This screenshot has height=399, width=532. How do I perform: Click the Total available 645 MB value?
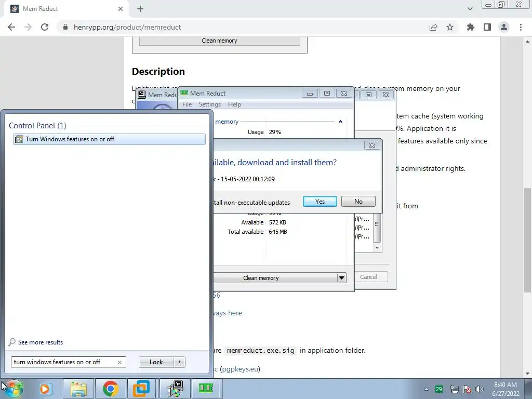click(x=278, y=232)
